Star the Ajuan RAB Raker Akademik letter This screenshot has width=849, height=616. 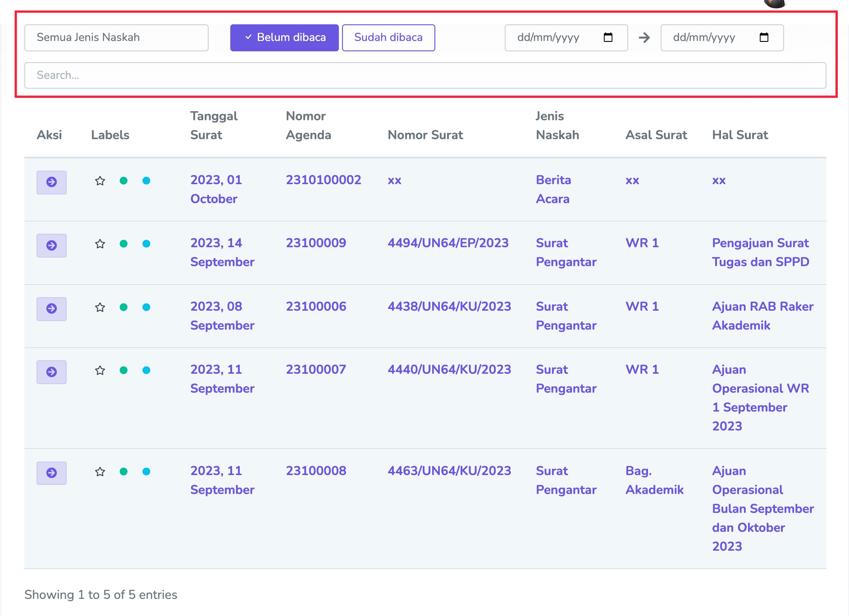(x=100, y=308)
